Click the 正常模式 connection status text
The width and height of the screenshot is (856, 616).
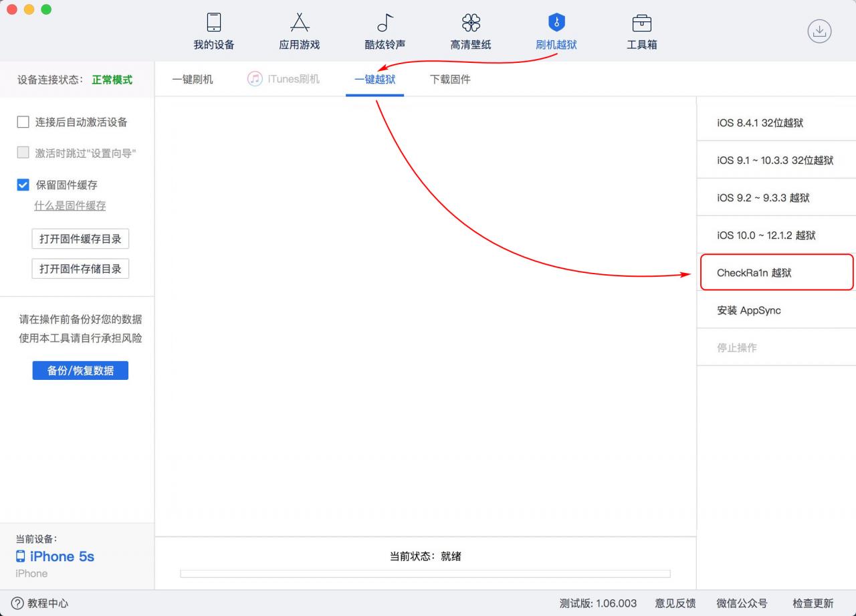(112, 80)
